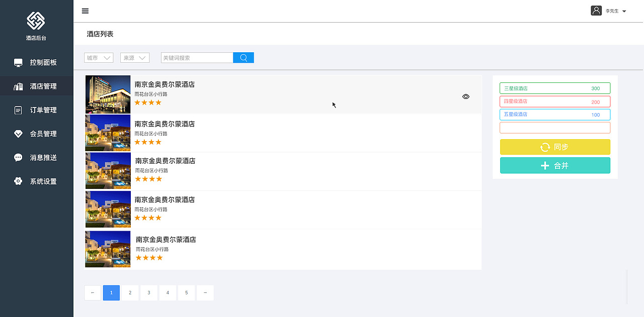Click the plus icon in 合并

[x=545, y=165]
